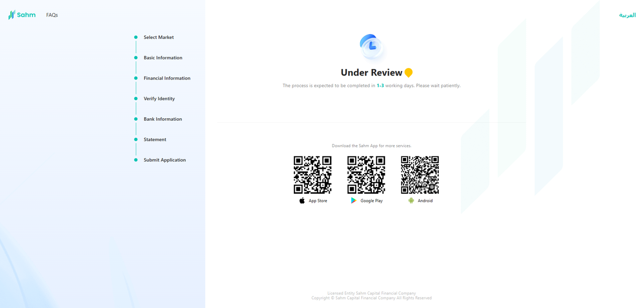This screenshot has width=644, height=308.
Task: Click the Google Play QR code
Action: pyautogui.click(x=366, y=175)
